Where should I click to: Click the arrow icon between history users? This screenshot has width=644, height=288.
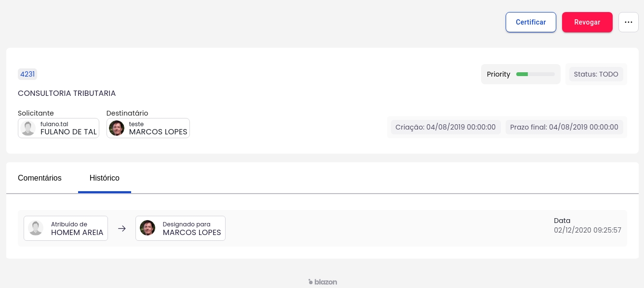[122, 229]
